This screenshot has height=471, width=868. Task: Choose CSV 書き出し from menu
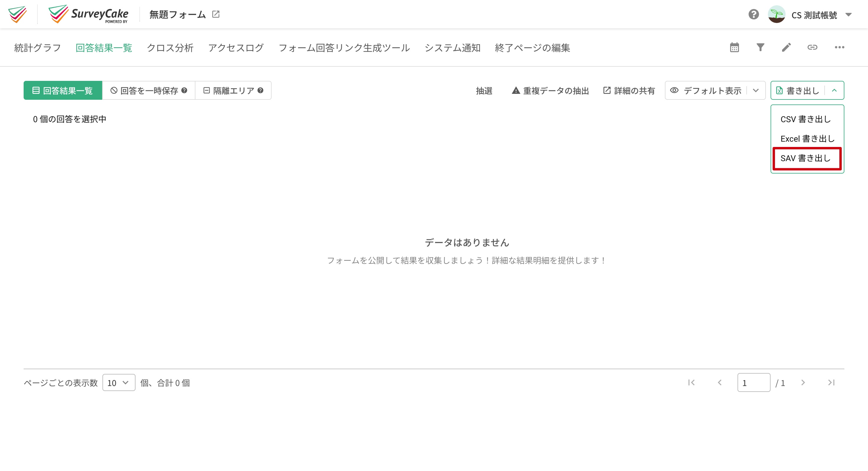(x=807, y=119)
